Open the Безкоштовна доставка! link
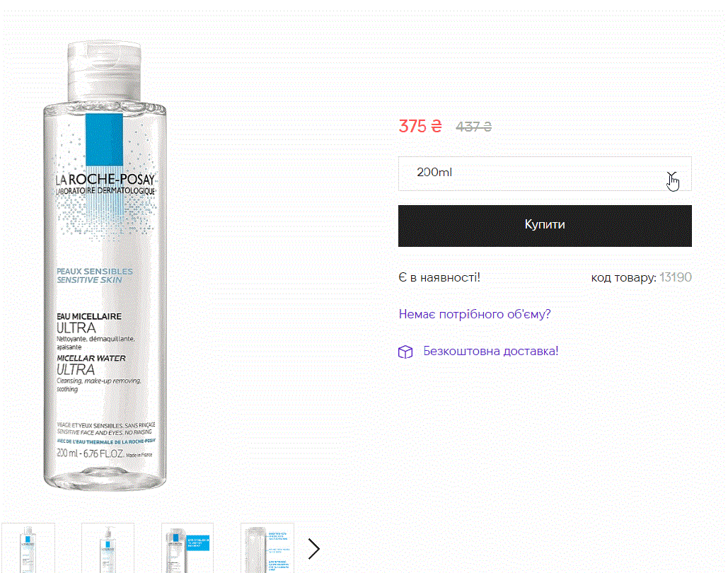This screenshot has width=728, height=573. pos(491,351)
